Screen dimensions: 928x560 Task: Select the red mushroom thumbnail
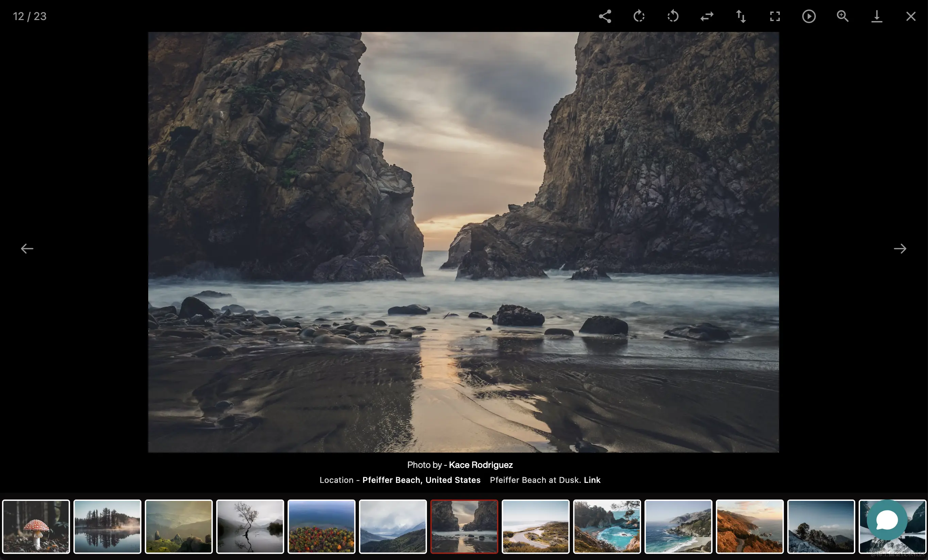36,526
